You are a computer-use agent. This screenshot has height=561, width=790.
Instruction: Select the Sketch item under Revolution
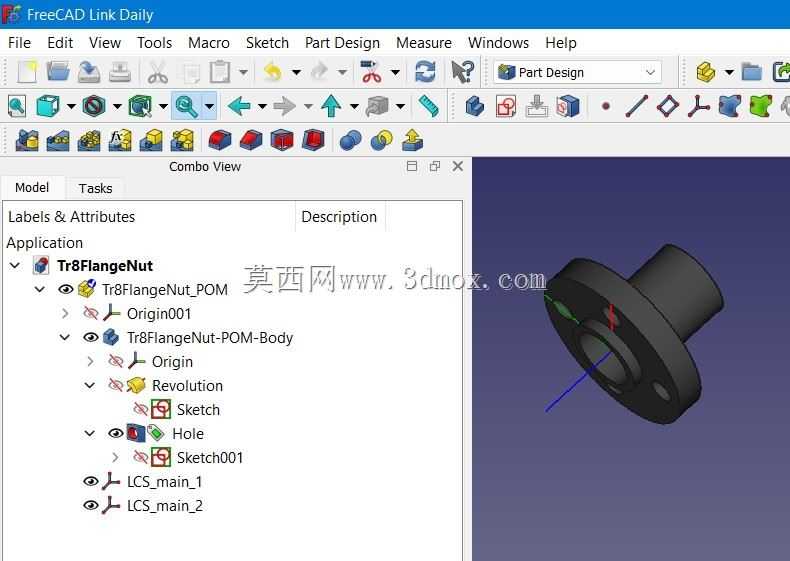tap(198, 410)
